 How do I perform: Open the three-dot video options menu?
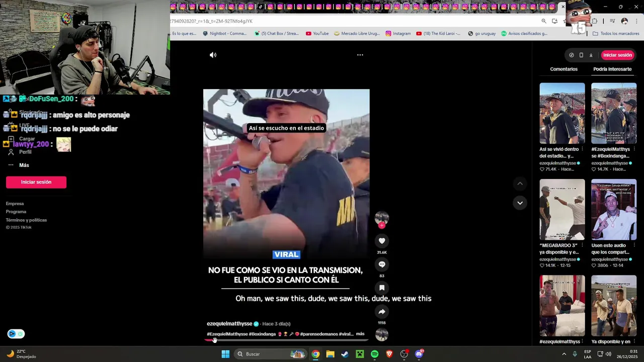360,55
